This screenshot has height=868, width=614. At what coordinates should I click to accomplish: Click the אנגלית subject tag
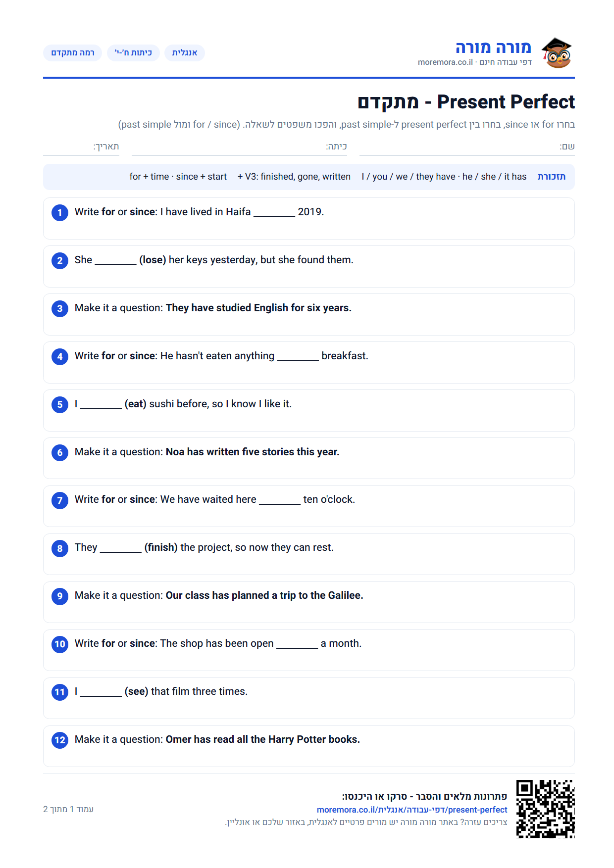point(185,53)
